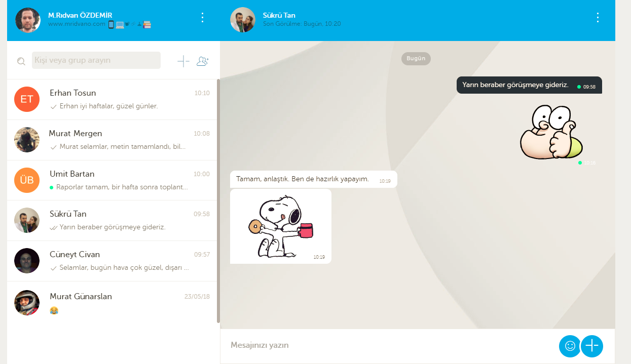Click the 'Yarın beraber görüşmeye gideriz.' message bubble
The image size is (631, 364).
tap(529, 85)
